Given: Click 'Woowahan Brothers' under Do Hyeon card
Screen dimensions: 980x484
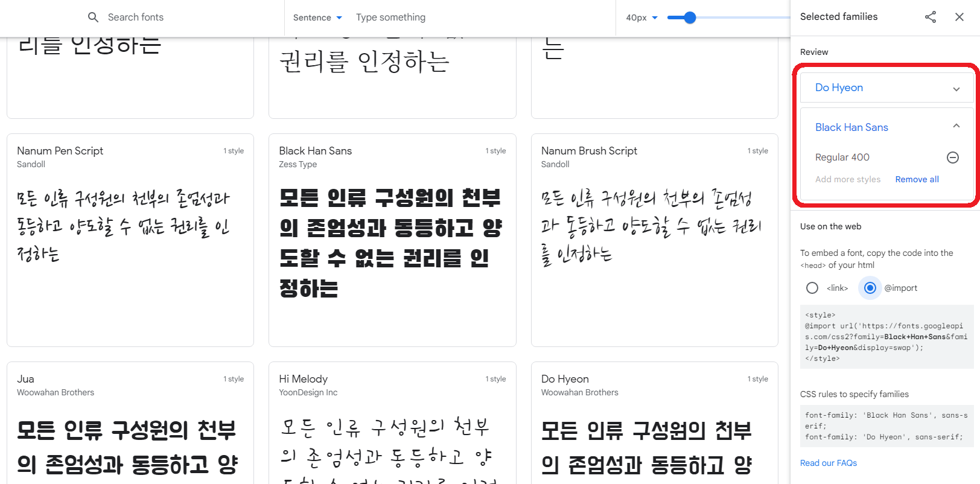Looking at the screenshot, I should 579,392.
